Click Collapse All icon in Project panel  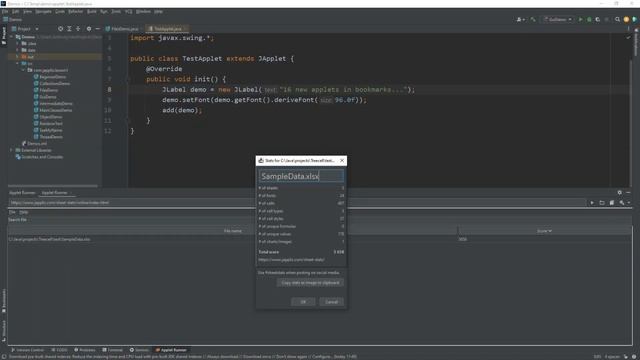pyautogui.click(x=78, y=29)
